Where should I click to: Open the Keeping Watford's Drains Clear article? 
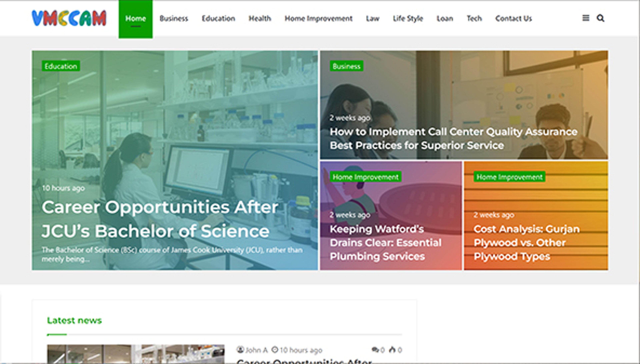click(385, 242)
